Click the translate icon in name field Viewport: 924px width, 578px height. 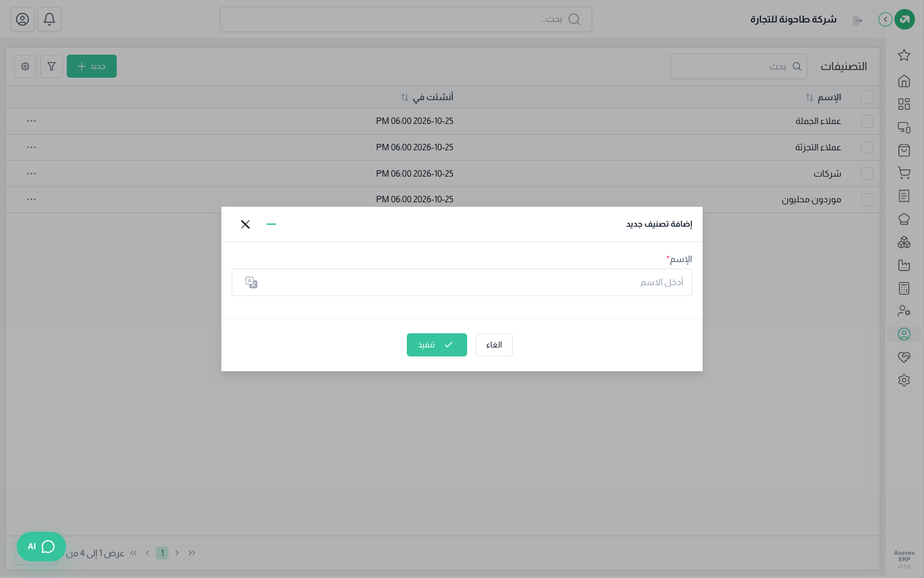tap(252, 283)
